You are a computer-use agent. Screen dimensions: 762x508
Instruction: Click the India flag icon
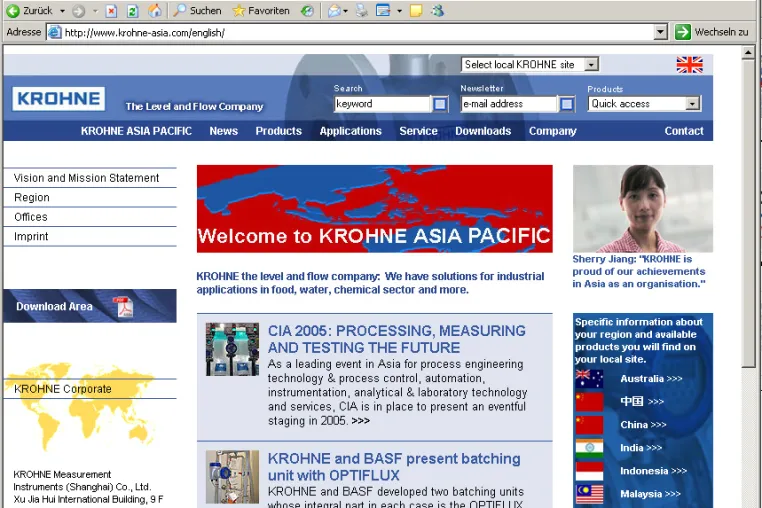[x=589, y=448]
